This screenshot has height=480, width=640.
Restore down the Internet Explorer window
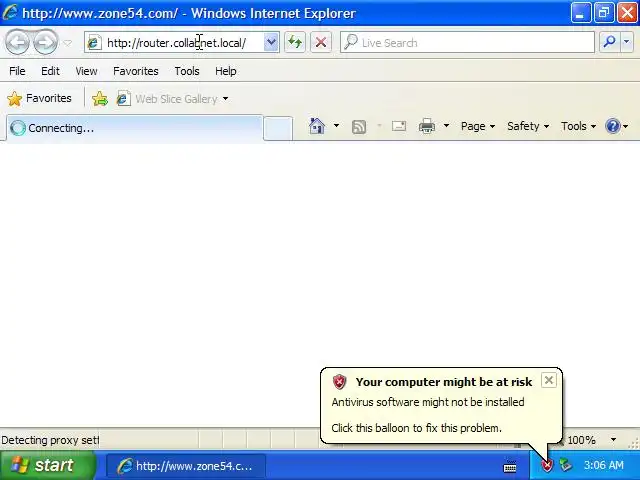coord(603,13)
